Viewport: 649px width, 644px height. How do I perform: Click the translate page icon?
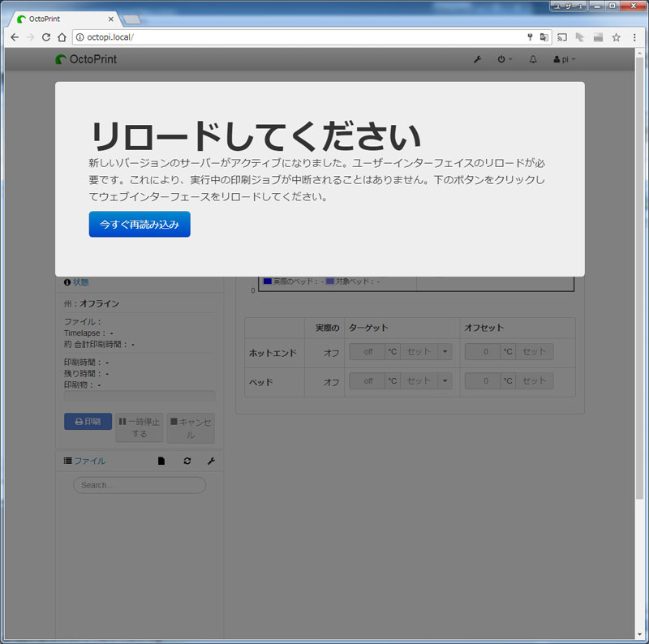pyautogui.click(x=544, y=37)
